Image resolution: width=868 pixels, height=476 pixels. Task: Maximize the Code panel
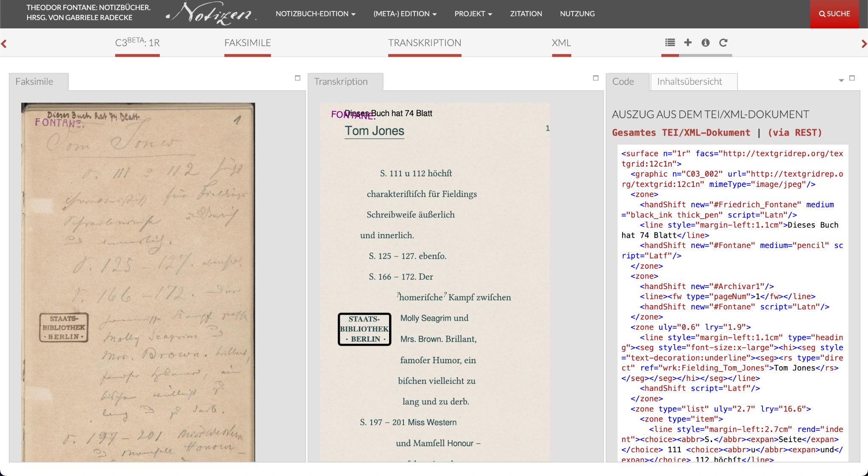coord(852,78)
